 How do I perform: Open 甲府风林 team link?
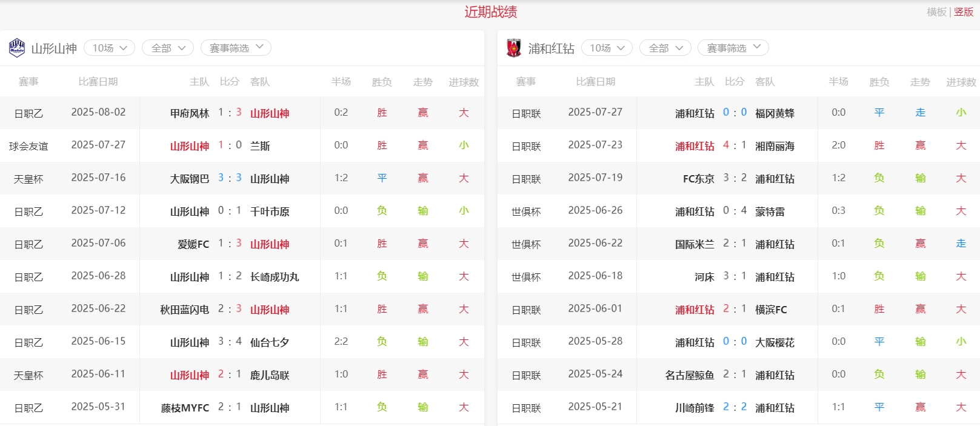coord(189,113)
